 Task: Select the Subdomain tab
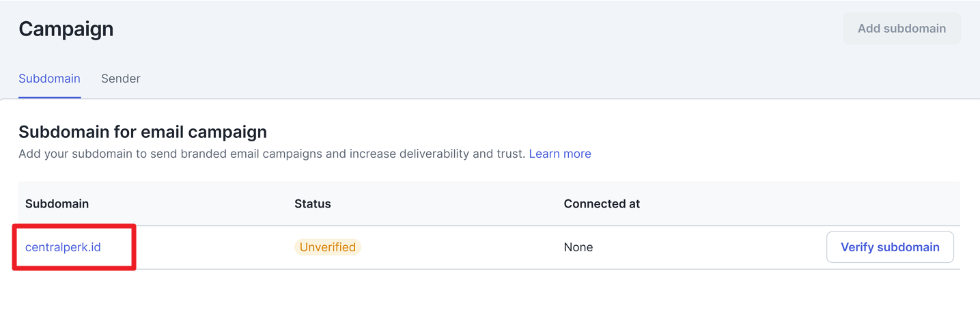click(x=49, y=79)
